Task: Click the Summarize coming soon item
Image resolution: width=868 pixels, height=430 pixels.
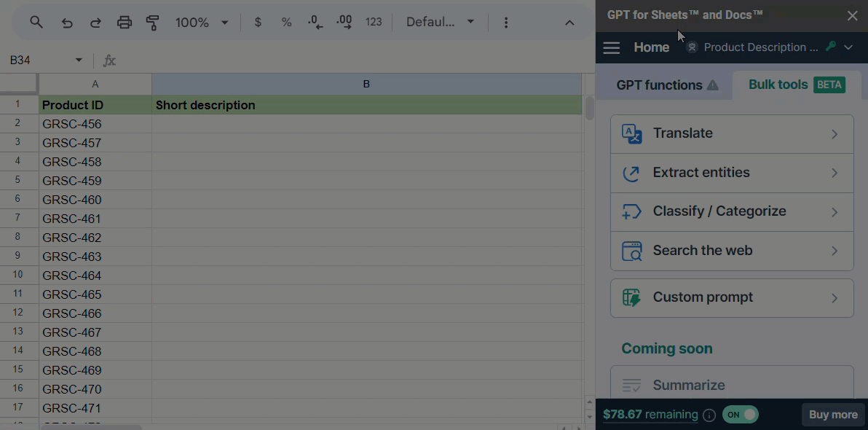Action: 732,383
